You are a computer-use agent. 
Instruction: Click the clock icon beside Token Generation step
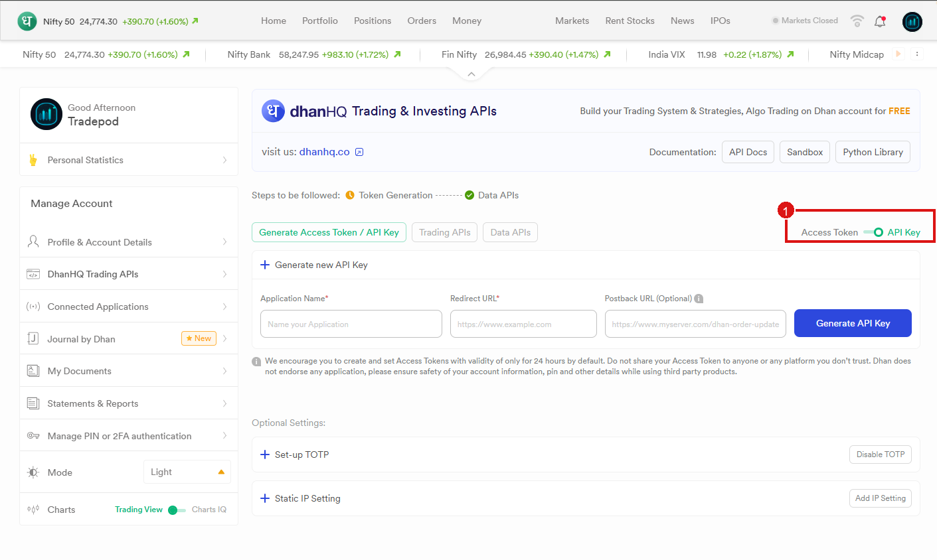point(350,195)
